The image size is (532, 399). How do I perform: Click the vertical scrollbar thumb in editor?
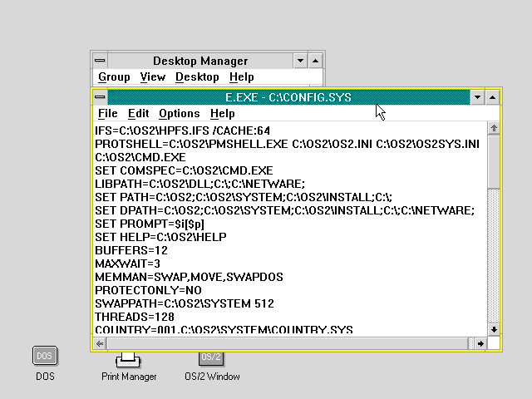[494, 161]
